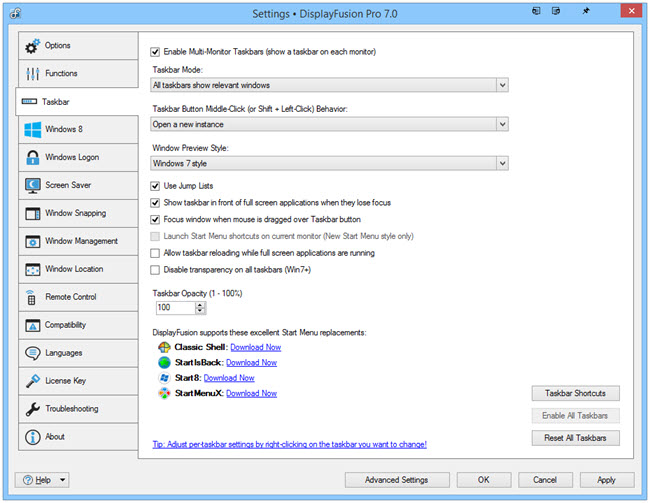This screenshot has height=503, width=650.
Task: Click the OK button
Action: tap(484, 480)
